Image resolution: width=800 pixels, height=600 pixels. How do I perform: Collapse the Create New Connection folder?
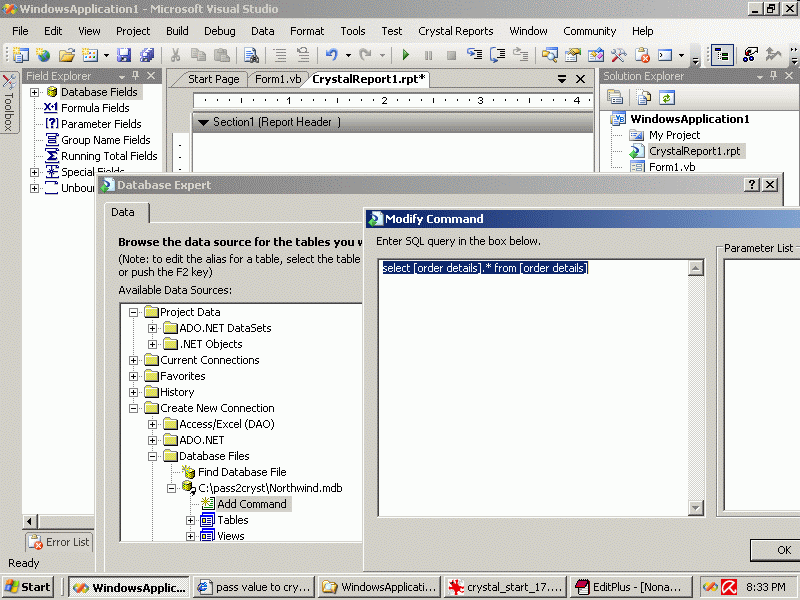[x=133, y=408]
